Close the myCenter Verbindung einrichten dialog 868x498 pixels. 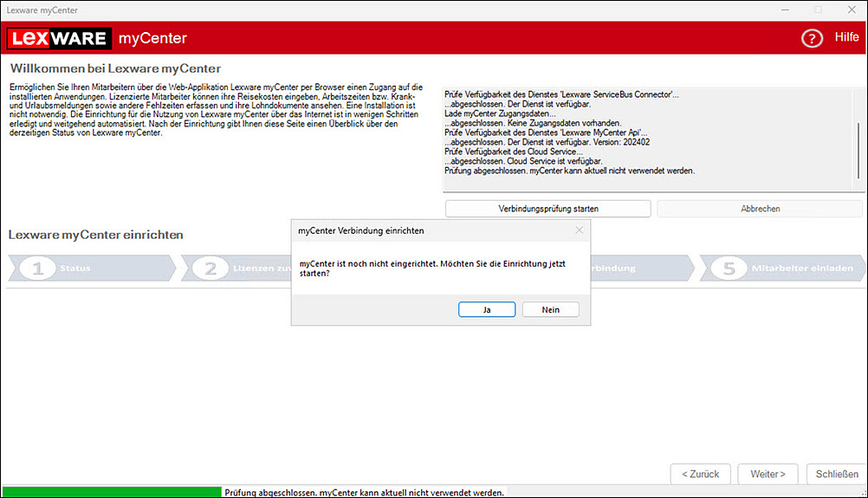pos(580,230)
